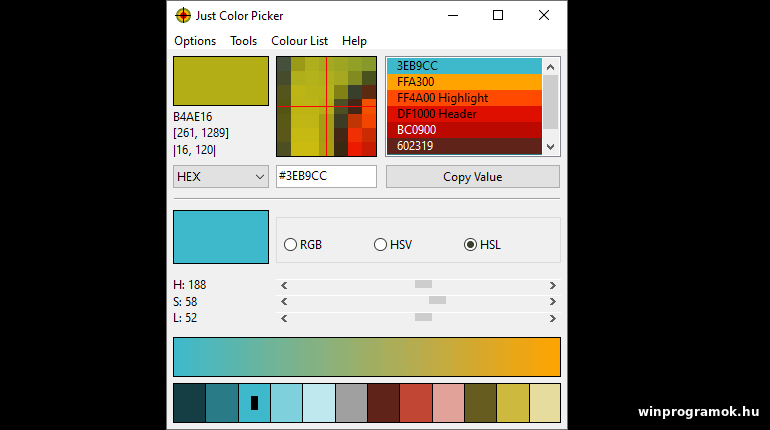Click the S: 58 label
The width and height of the screenshot is (770, 430).
tap(185, 301)
